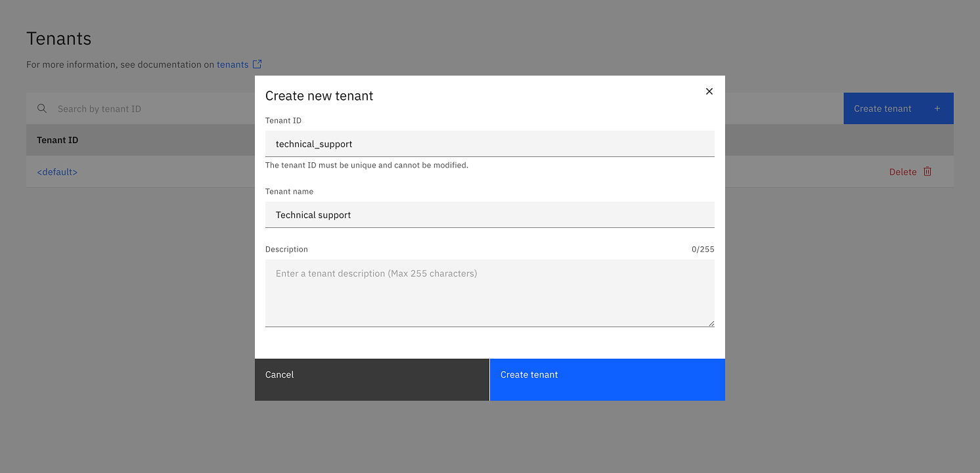
Task: Open the <default> tenant link
Action: click(57, 172)
